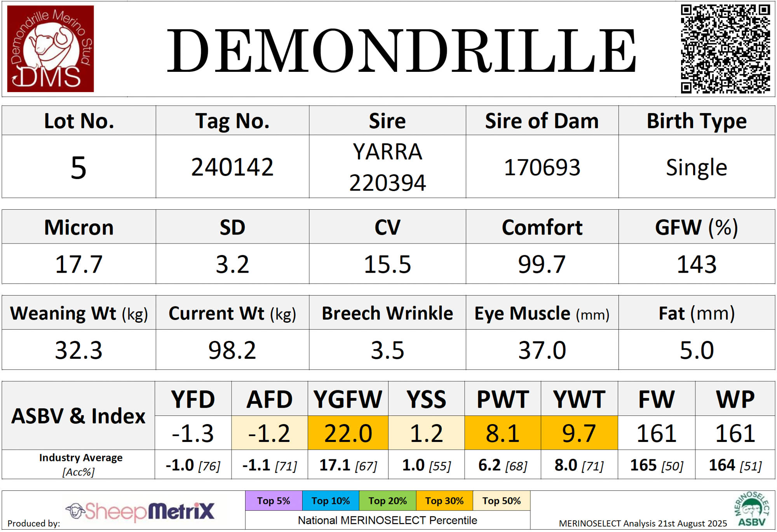Click the Top 10% blue legend swatch
This screenshot has width=777, height=532.
331,501
